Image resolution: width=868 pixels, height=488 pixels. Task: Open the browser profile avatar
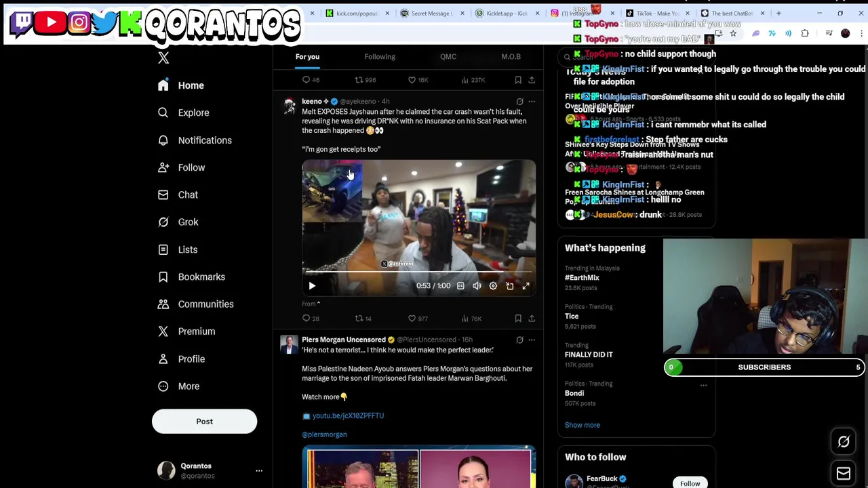(845, 33)
